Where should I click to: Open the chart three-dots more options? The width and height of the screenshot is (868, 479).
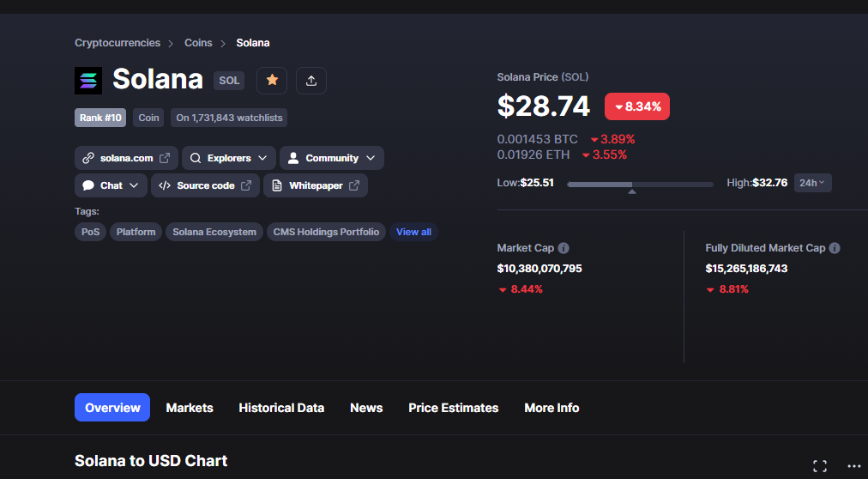854,466
